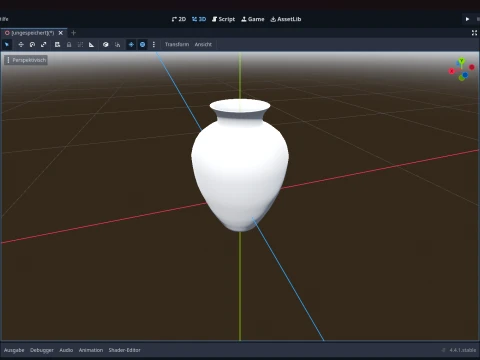Click the lower green negative Y gizmo dot

pos(461,78)
